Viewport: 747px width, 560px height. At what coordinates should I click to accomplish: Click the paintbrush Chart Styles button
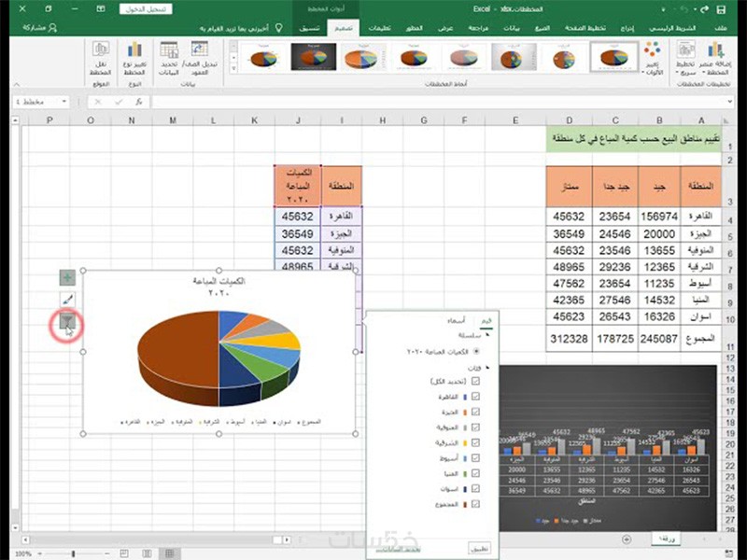pyautogui.click(x=67, y=300)
